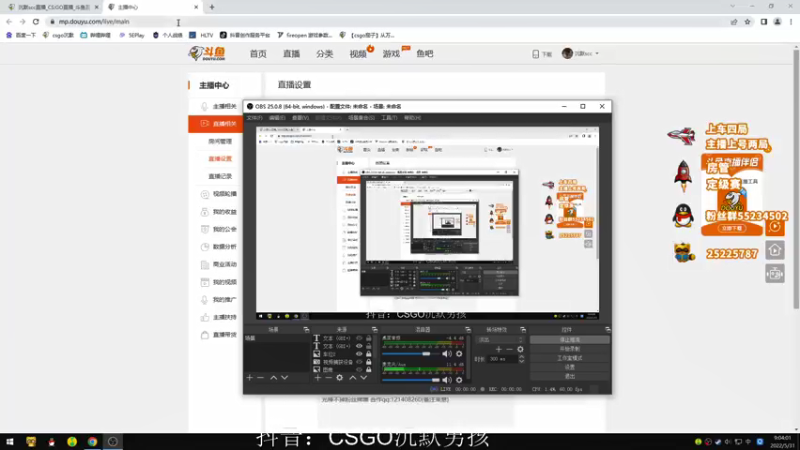Toggle lock on second text source
This screenshot has height=450, width=800.
pos(368,346)
